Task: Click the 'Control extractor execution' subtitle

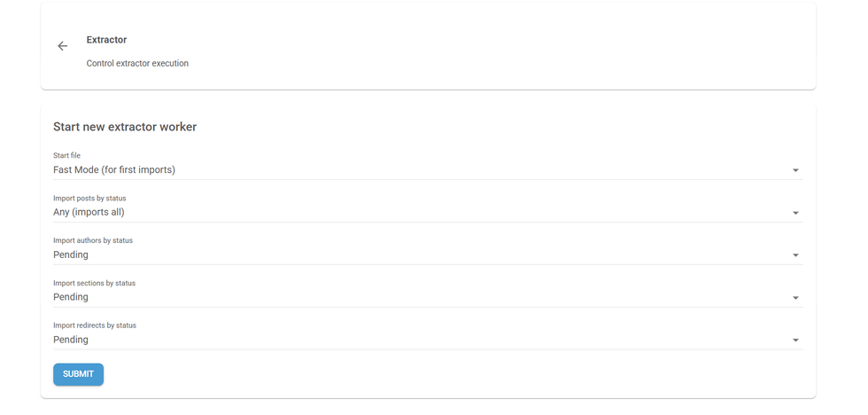Action: coord(137,64)
